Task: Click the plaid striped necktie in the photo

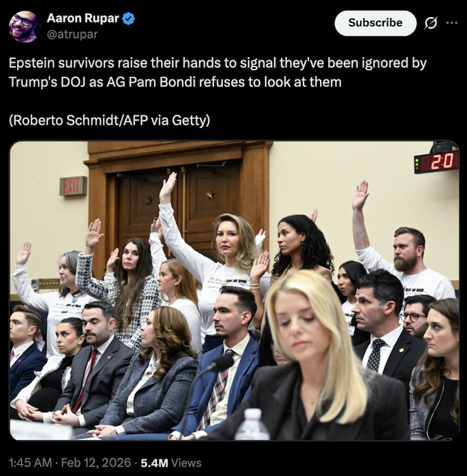Action: click(216, 390)
